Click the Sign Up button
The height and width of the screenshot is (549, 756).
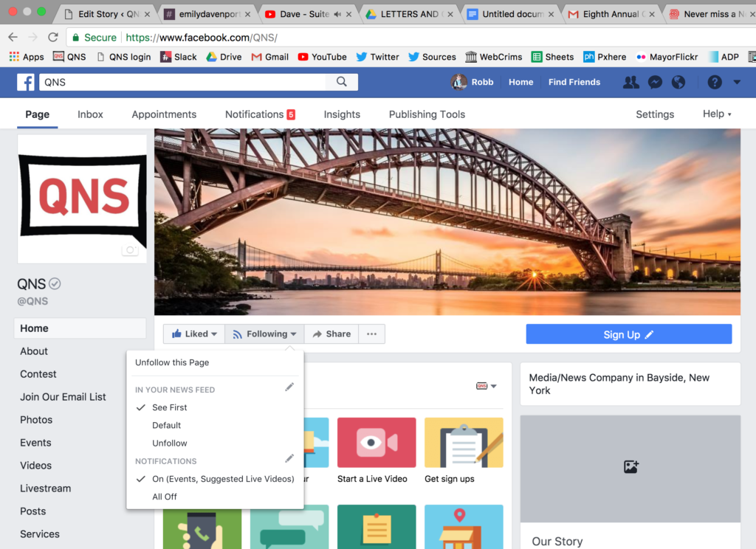(628, 334)
